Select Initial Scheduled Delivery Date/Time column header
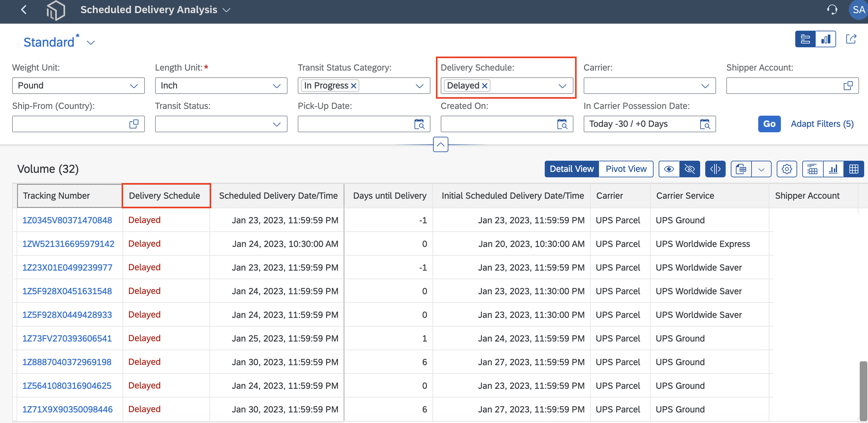 (512, 196)
